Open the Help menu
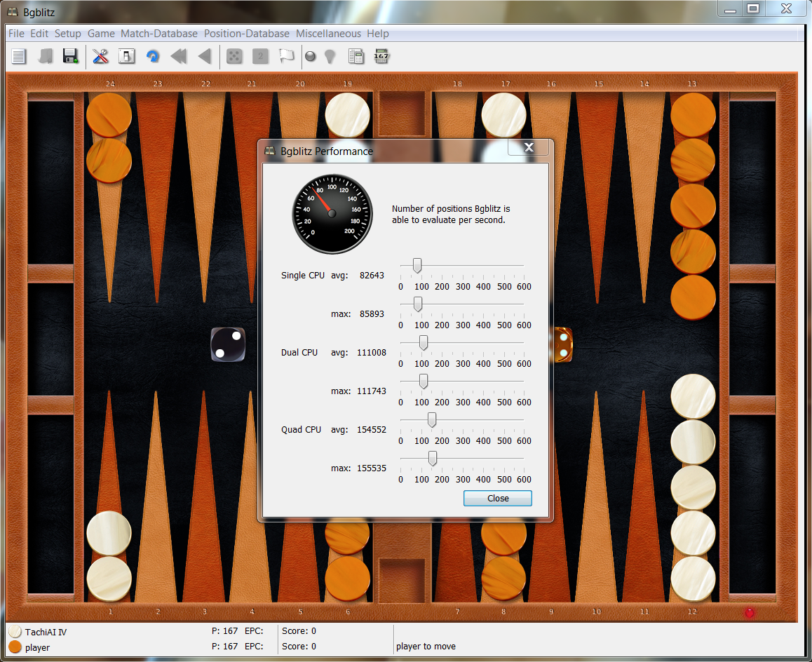Image resolution: width=812 pixels, height=662 pixels. click(377, 34)
